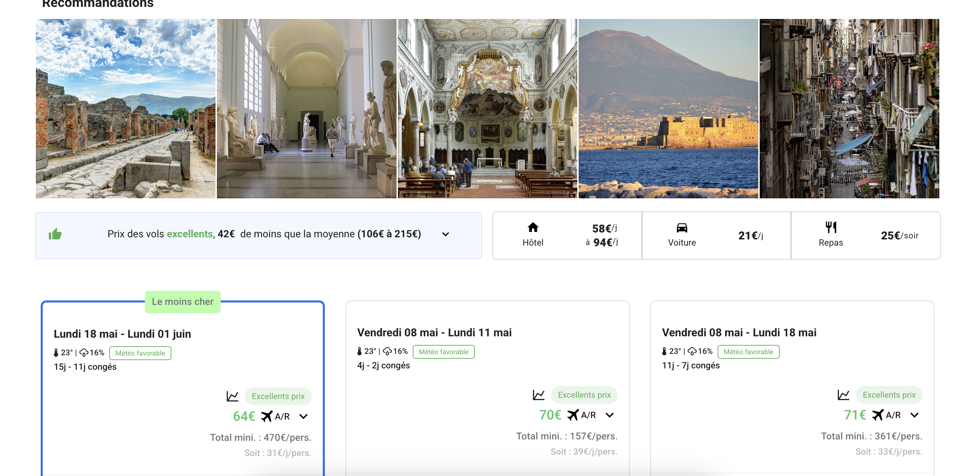The height and width of the screenshot is (476, 980).
Task: Open price chart icon on 64€ card
Action: pyautogui.click(x=232, y=396)
